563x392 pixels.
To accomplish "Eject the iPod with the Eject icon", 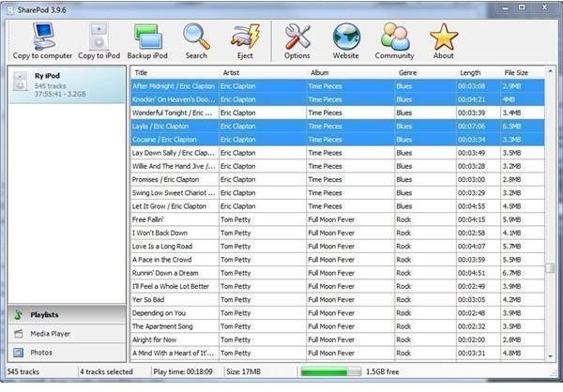I will (x=245, y=41).
